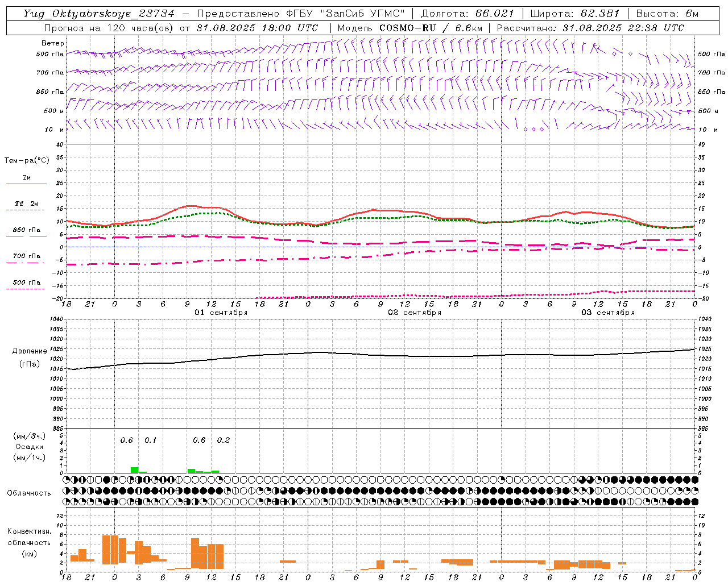Click 'Рассчитано: 31.08.2025 22:38 UTC' timestamp
Viewport: 728px width, 582px height.
(590, 28)
